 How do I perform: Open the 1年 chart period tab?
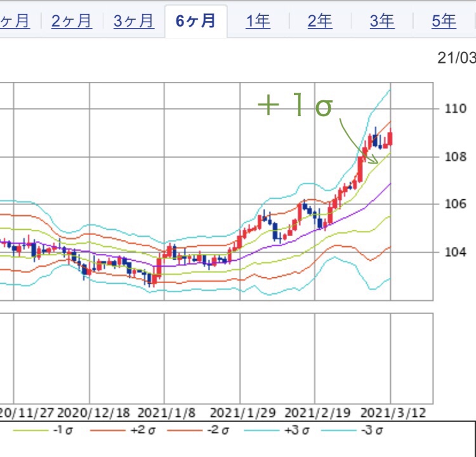258,21
